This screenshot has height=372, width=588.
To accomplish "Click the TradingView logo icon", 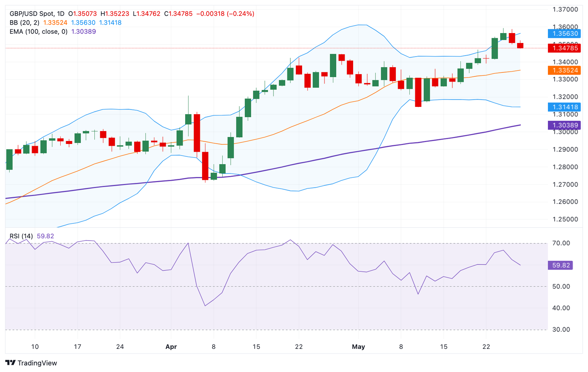I will (11, 363).
